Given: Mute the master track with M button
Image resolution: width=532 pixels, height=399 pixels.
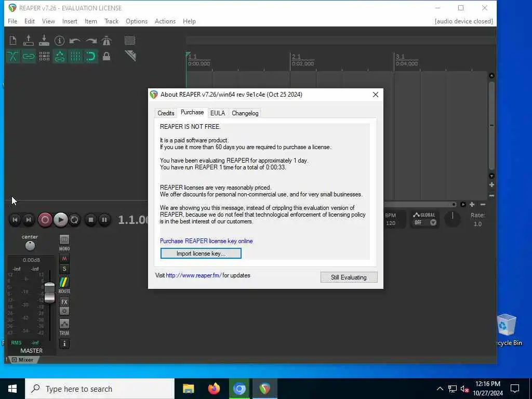Looking at the screenshot, I should 64,259.
